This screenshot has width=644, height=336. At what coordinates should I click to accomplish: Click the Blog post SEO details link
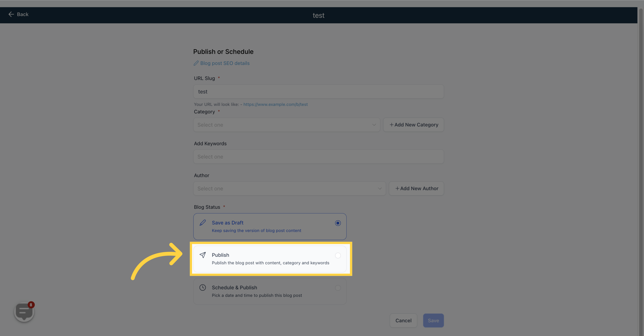pos(222,63)
